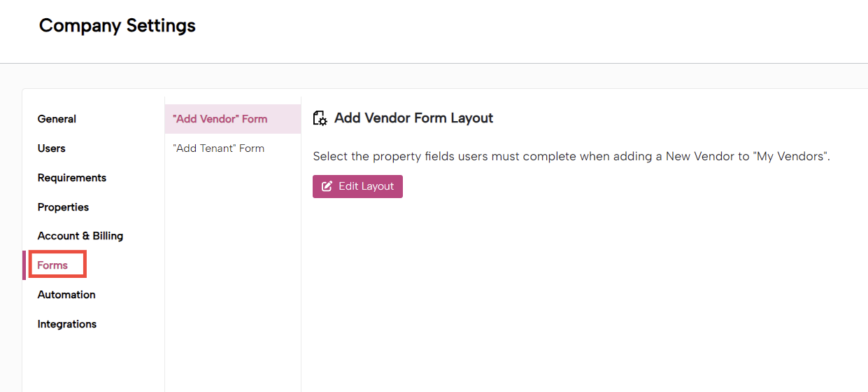Click the Company Settings page title
868x392 pixels.
pos(118,26)
